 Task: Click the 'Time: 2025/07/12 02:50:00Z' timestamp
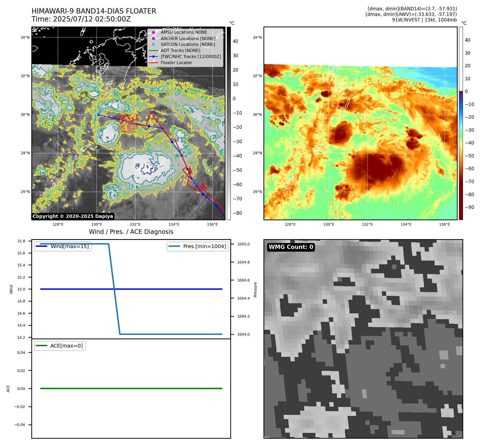pyautogui.click(x=81, y=19)
